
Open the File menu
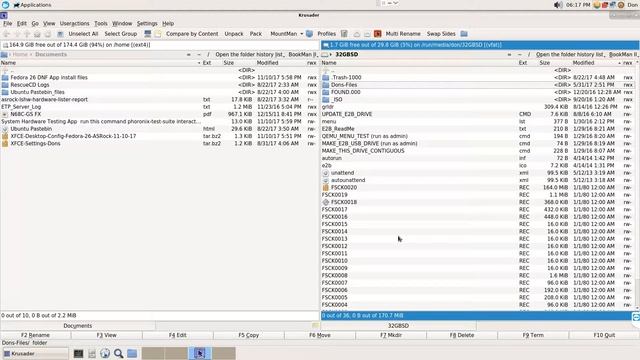click(8, 24)
